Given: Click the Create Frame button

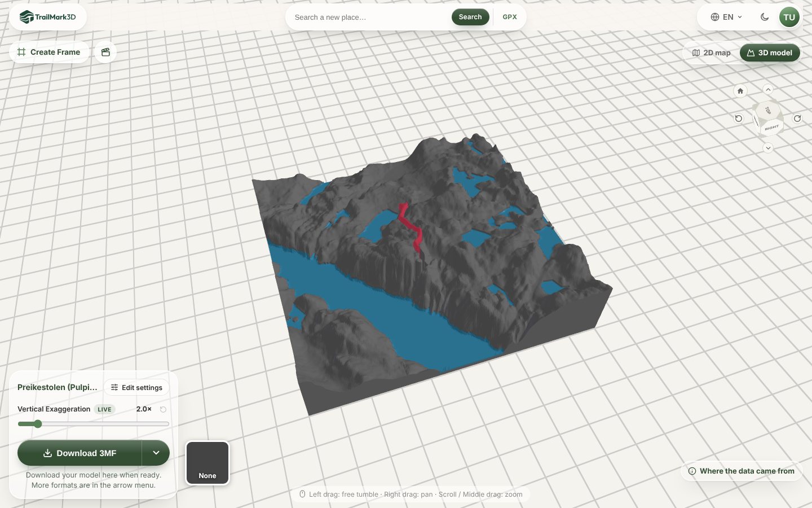Looking at the screenshot, I should pyautogui.click(x=49, y=52).
